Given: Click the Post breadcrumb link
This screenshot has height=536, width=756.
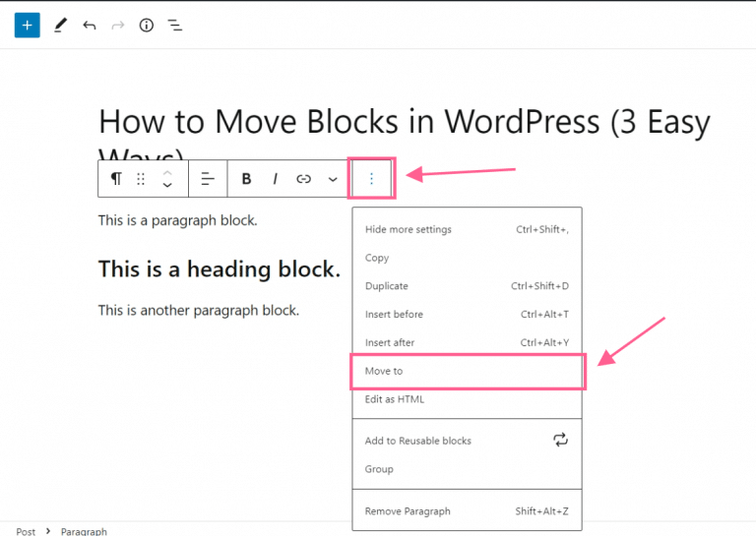Looking at the screenshot, I should pyautogui.click(x=26, y=531).
